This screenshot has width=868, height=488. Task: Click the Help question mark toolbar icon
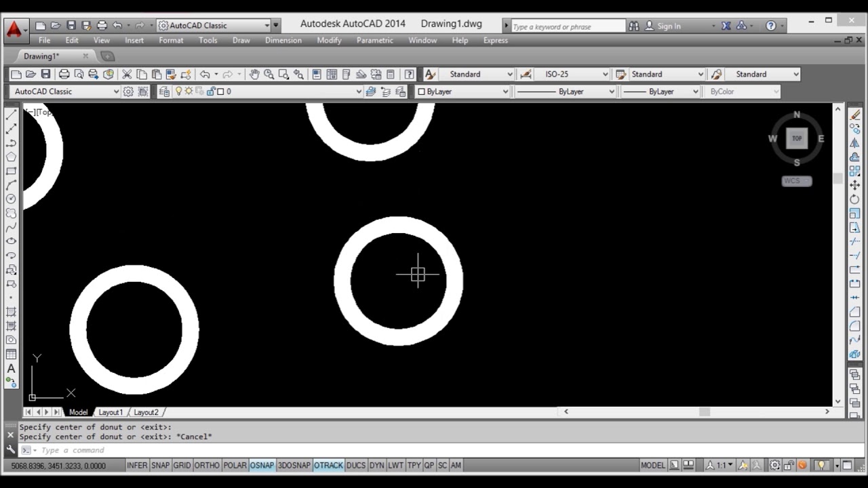410,74
